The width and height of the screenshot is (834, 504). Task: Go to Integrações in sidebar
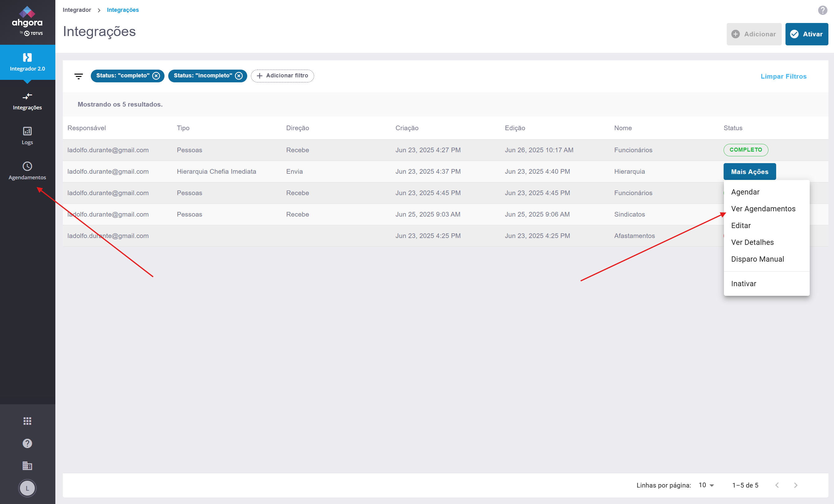tap(27, 101)
